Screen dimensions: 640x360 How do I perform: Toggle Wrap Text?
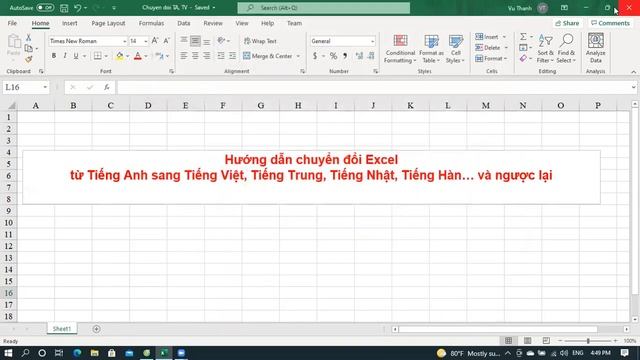tap(260, 41)
